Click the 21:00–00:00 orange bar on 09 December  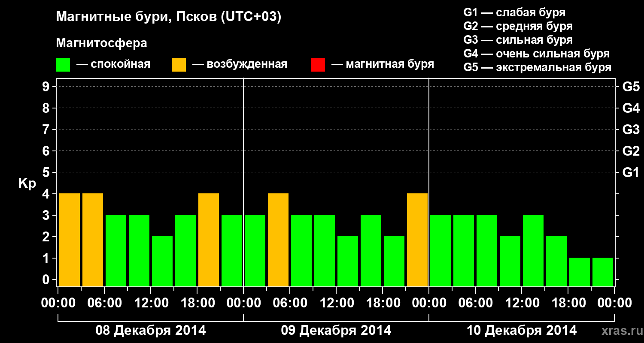point(417,240)
